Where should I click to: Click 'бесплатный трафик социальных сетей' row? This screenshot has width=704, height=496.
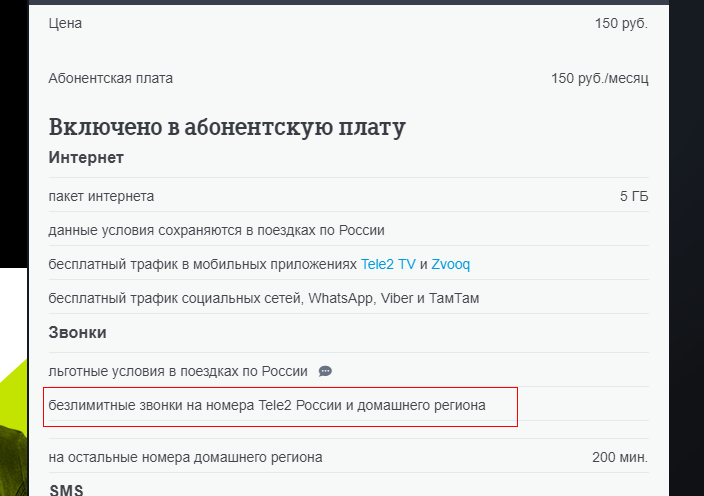coord(348,298)
